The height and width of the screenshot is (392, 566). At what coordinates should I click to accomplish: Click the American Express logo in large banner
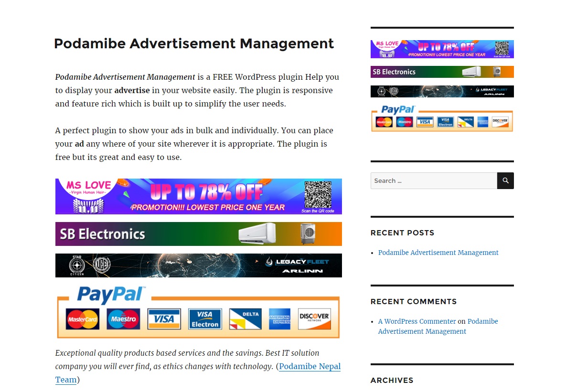(280, 319)
